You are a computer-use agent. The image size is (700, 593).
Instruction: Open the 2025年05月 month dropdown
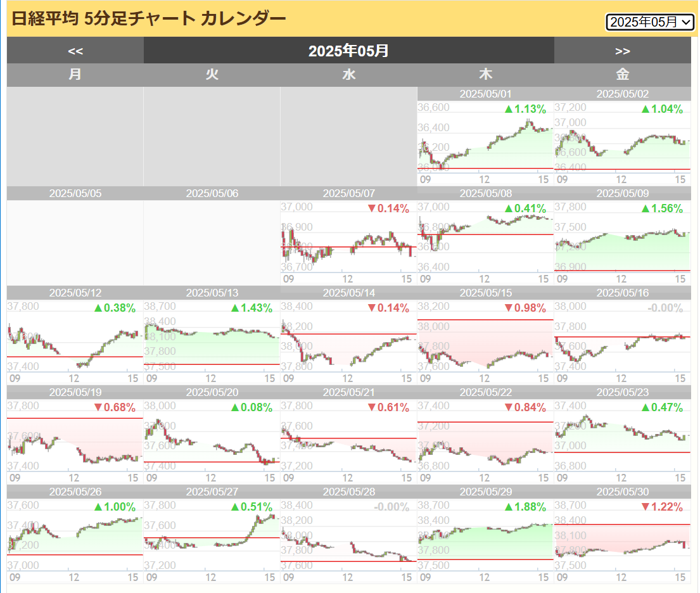[x=649, y=22]
